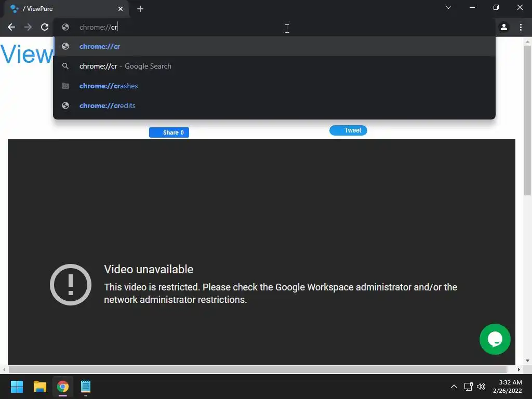532x399 pixels.
Task: Click the address bar containing chrome://cr
Action: pyautogui.click(x=274, y=27)
